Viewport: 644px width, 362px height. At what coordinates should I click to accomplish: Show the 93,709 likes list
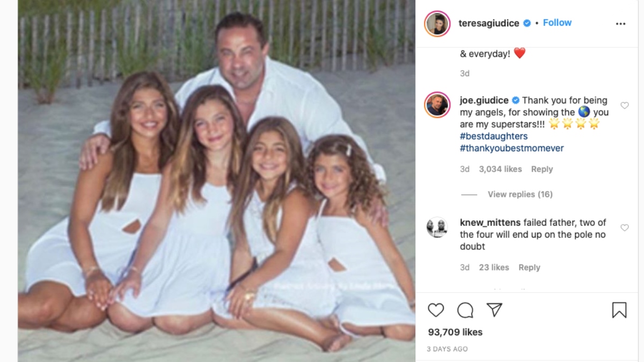[x=455, y=332]
